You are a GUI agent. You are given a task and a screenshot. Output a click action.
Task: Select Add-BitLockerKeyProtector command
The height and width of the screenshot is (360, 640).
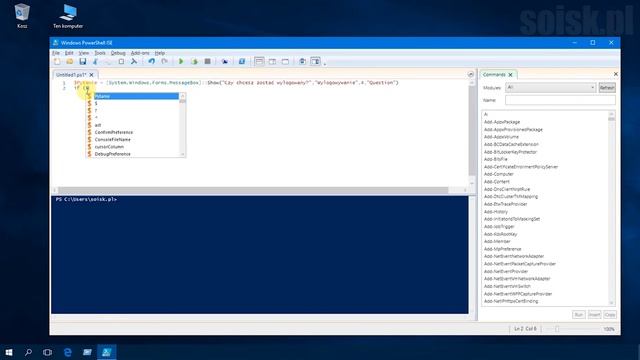510,152
